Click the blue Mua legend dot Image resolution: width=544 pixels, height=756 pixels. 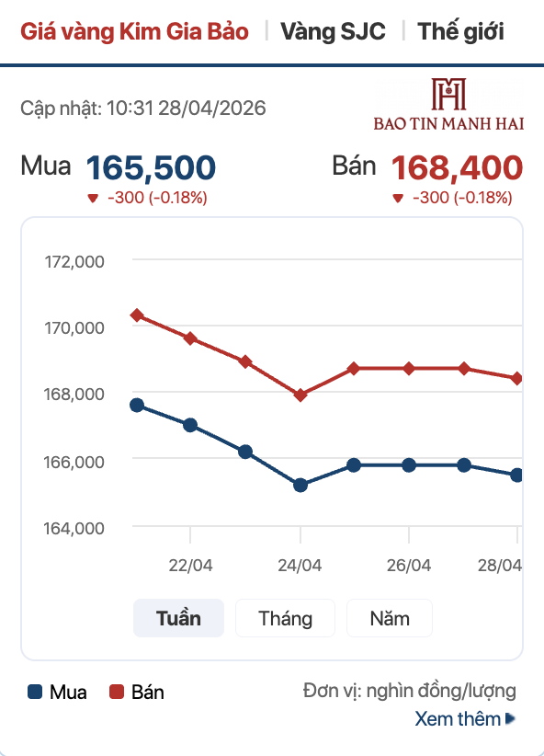click(x=32, y=693)
